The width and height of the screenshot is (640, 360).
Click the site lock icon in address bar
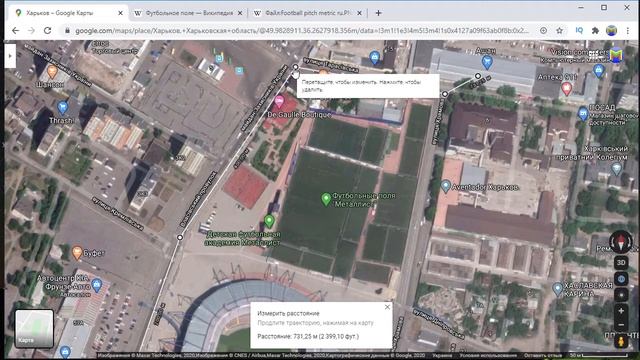(x=67, y=31)
